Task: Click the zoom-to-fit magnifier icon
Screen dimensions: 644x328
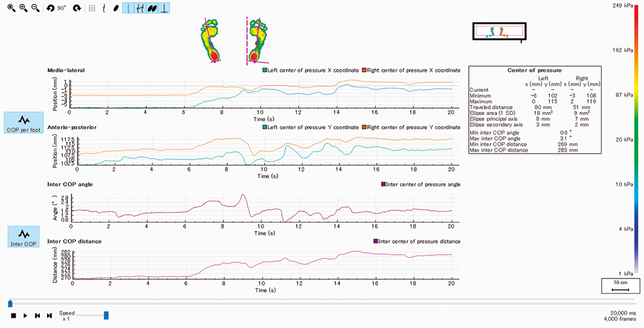Action: click(11, 8)
